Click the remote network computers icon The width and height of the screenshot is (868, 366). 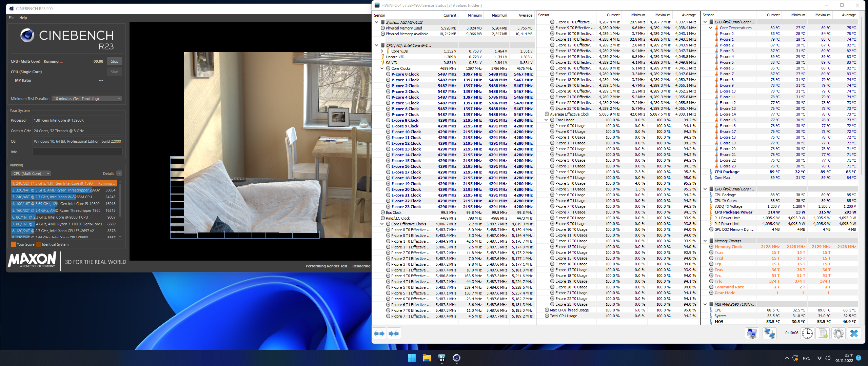click(769, 333)
